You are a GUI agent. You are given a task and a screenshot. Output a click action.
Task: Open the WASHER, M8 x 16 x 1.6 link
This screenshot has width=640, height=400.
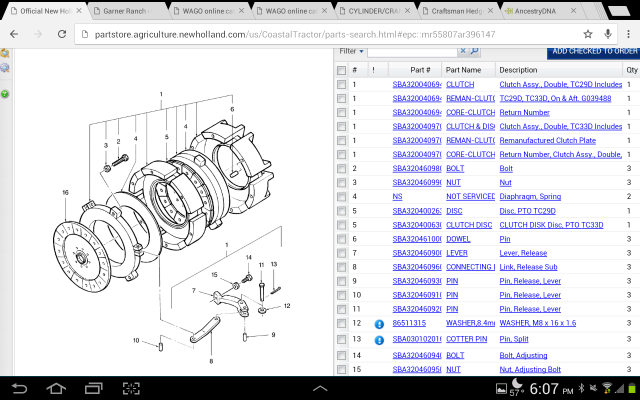pos(538,323)
